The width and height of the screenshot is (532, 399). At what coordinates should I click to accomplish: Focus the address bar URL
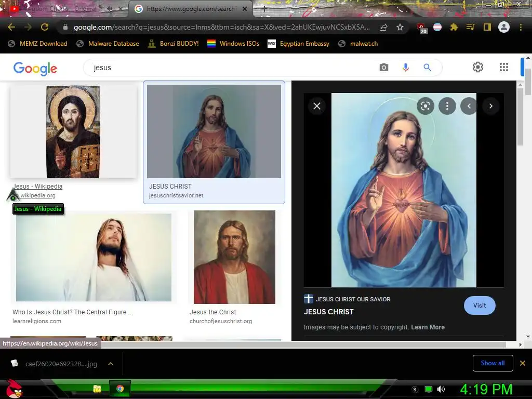(x=221, y=27)
